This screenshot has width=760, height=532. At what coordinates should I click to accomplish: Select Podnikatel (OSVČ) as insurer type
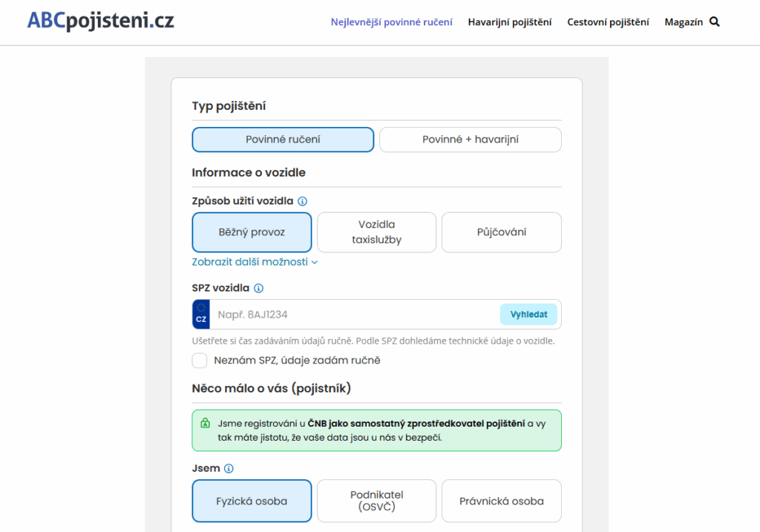coord(376,501)
